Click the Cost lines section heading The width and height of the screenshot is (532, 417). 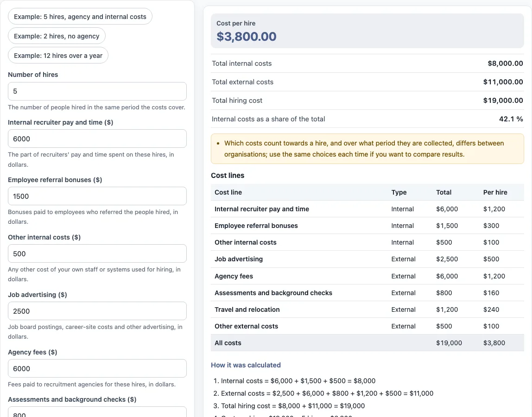tap(228, 176)
